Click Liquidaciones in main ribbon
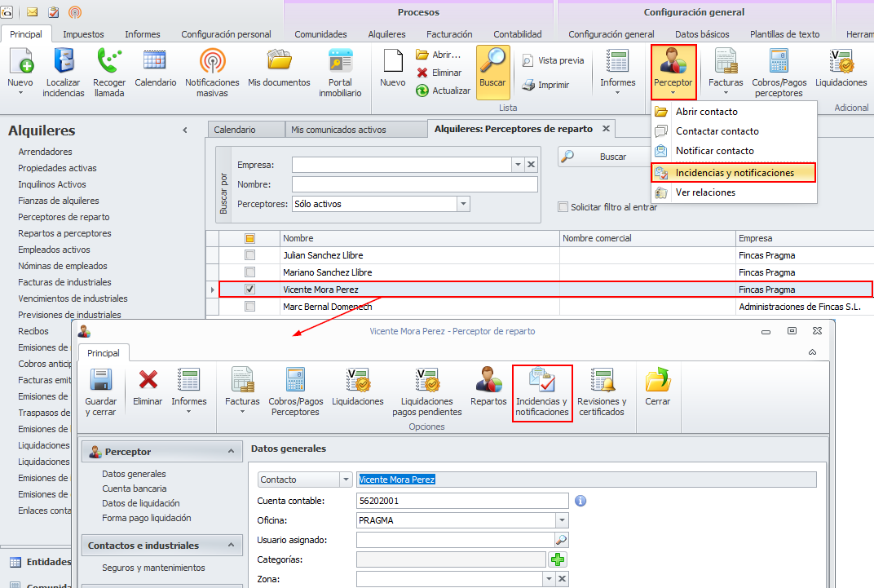Viewport: 874px width, 588px height. pyautogui.click(x=841, y=68)
